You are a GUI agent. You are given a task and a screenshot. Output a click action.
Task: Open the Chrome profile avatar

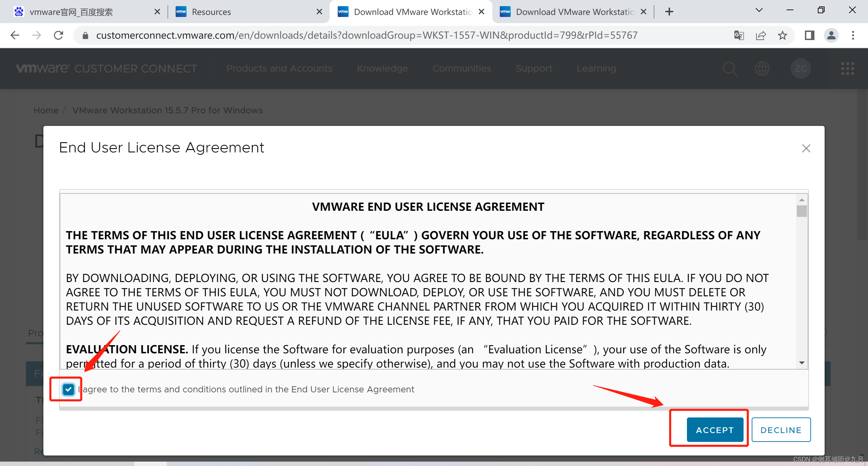point(831,35)
